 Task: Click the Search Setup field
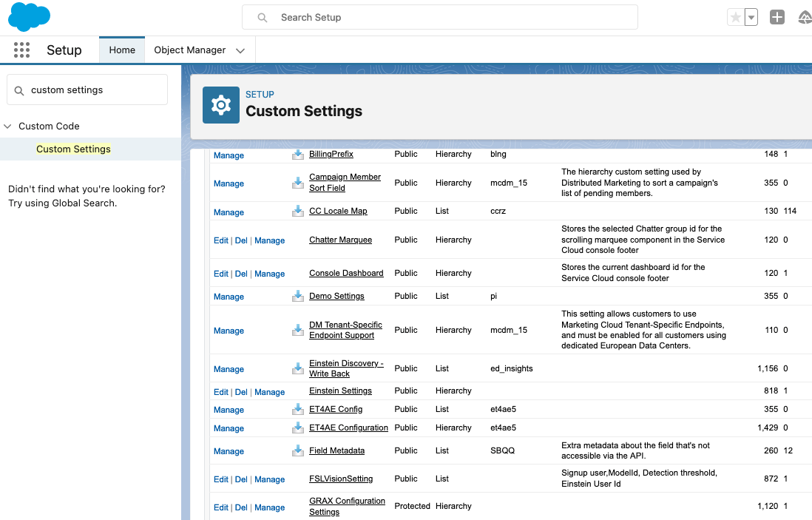(440, 17)
